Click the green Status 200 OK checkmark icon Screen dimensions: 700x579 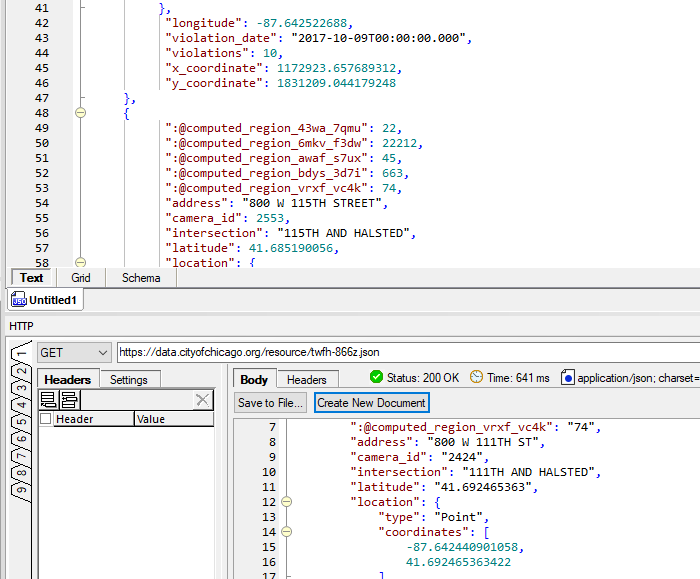pos(376,377)
